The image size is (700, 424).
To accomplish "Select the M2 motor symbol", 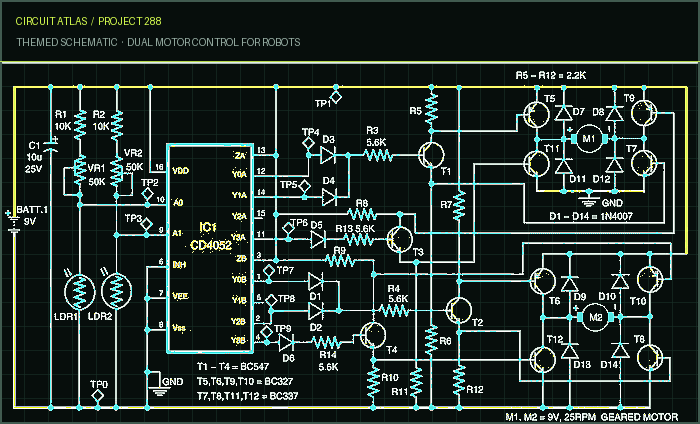I will 596,317.
